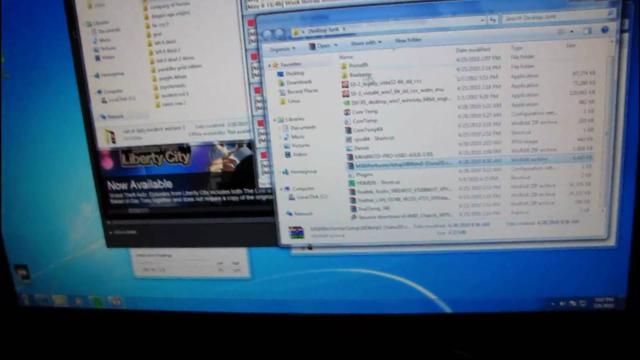This screenshot has height=360, width=640.
Task: Sort files by Date modified column
Action: [473, 50]
